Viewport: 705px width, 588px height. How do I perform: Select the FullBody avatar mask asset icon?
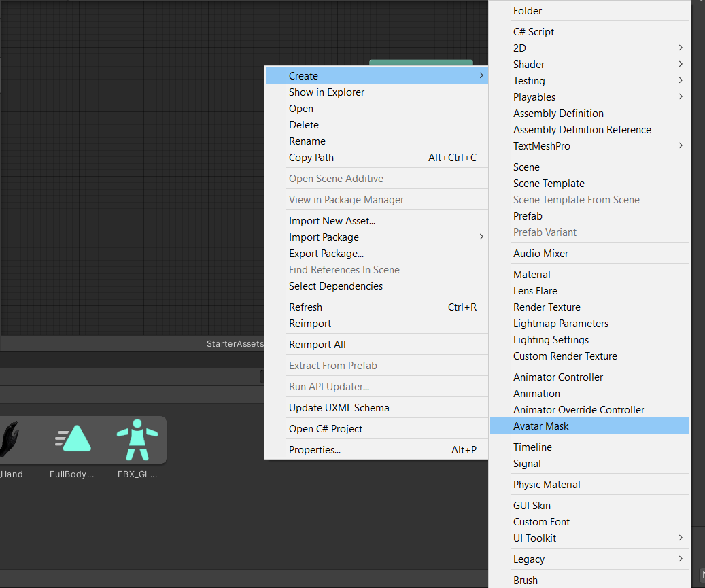pos(73,438)
